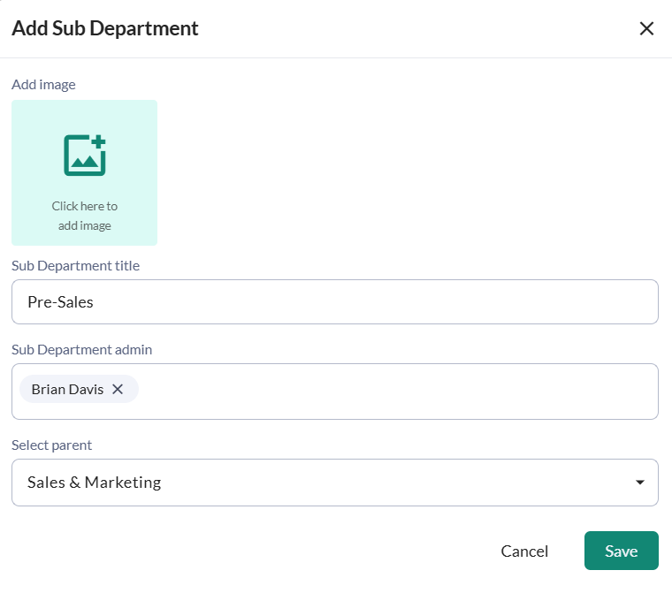Click the 'Add Sub Department' heading

point(105,28)
